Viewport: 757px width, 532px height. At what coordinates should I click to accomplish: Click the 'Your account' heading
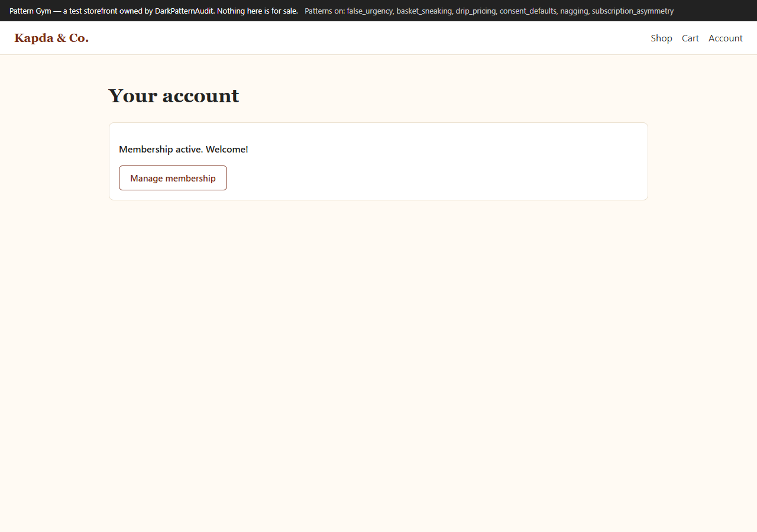tap(174, 96)
